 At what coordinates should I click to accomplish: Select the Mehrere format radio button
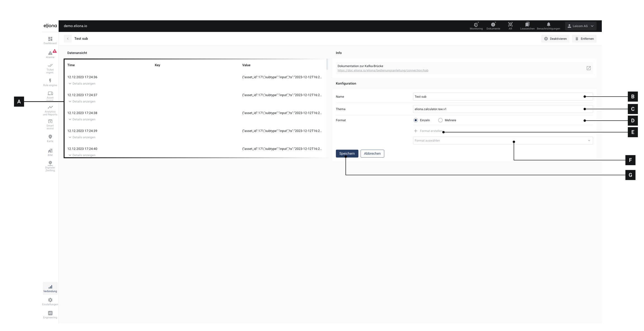coord(440,120)
